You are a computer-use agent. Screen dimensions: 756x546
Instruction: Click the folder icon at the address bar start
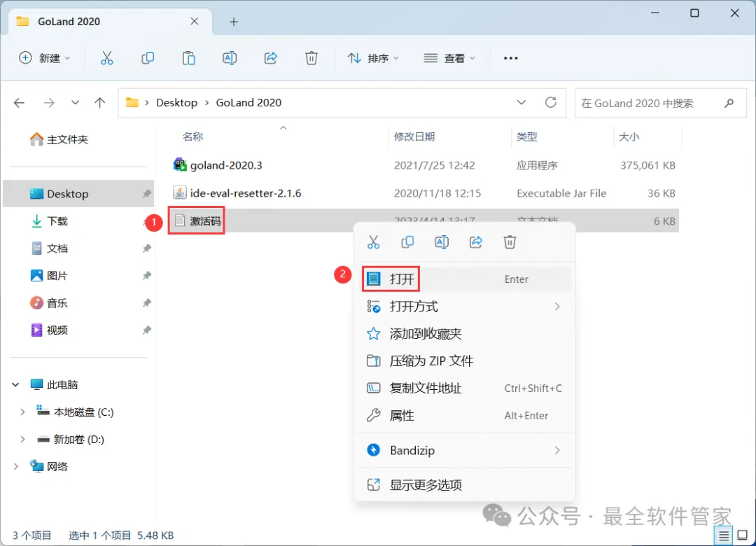(132, 102)
